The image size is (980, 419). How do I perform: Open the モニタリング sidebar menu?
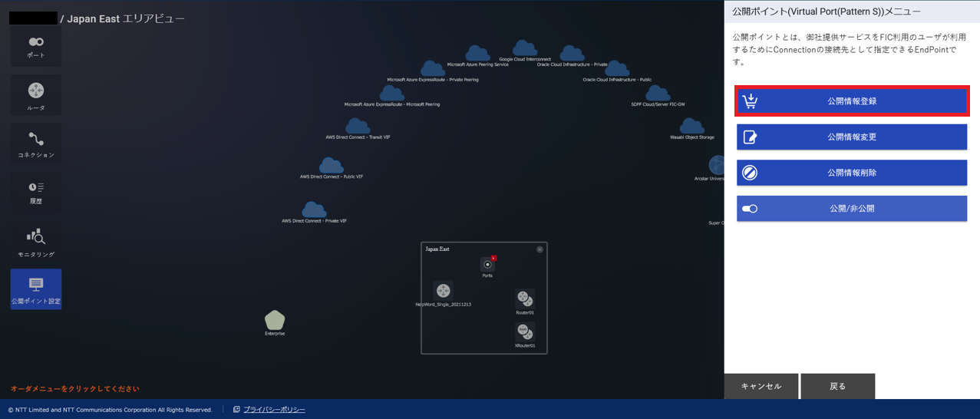point(36,242)
